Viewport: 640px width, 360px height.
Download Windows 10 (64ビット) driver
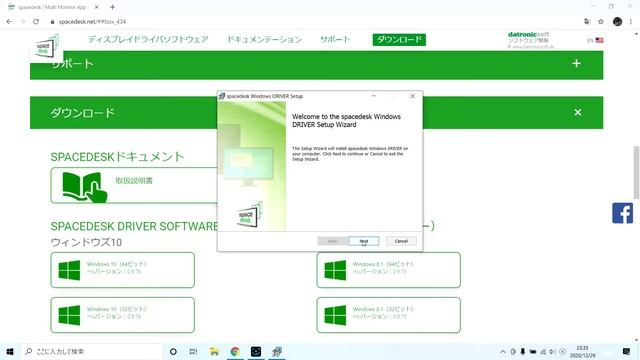122,270
